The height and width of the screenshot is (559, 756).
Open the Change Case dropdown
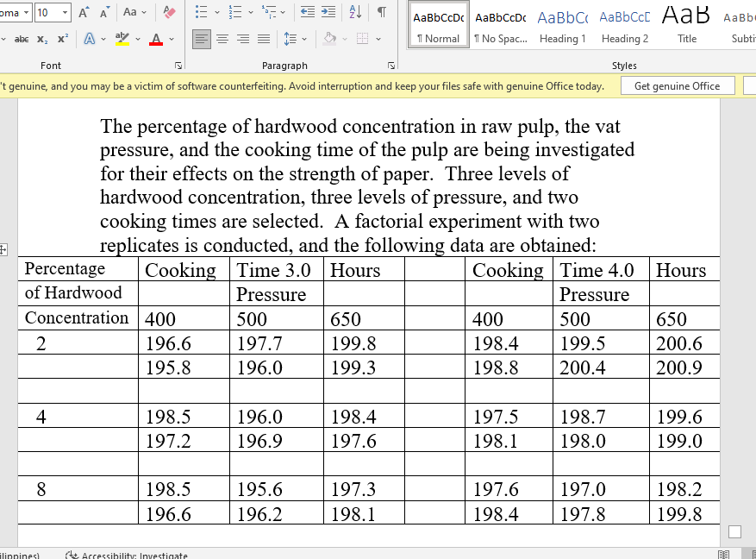click(134, 12)
